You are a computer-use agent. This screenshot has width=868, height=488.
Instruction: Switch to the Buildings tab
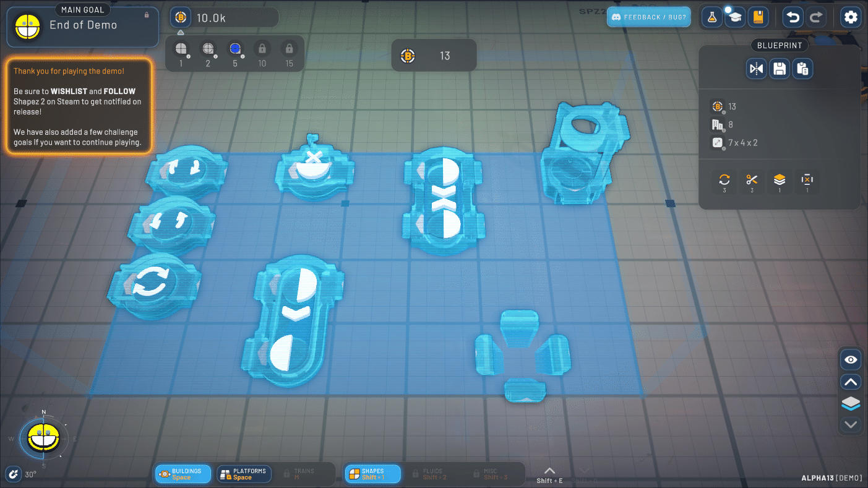[183, 474]
